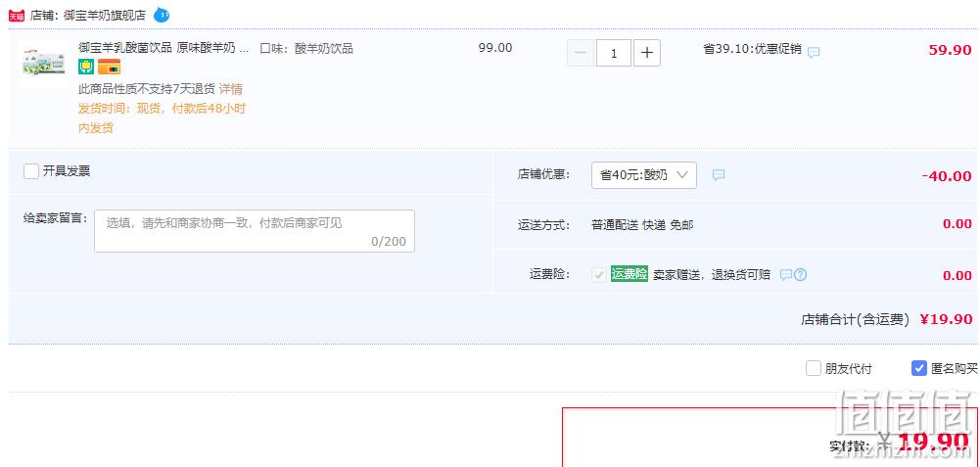980x467 pixels.
Task: Open the comment bubble beside 优惠促销
Action: click(x=814, y=53)
